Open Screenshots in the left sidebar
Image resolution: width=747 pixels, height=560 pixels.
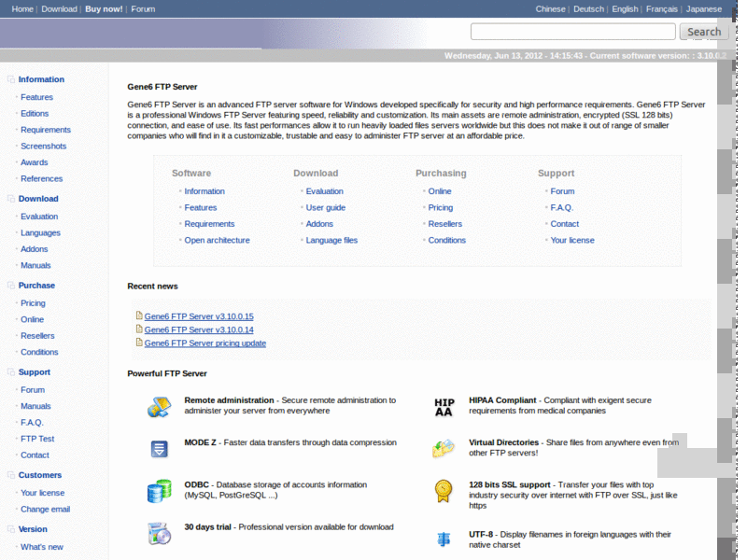coord(43,147)
